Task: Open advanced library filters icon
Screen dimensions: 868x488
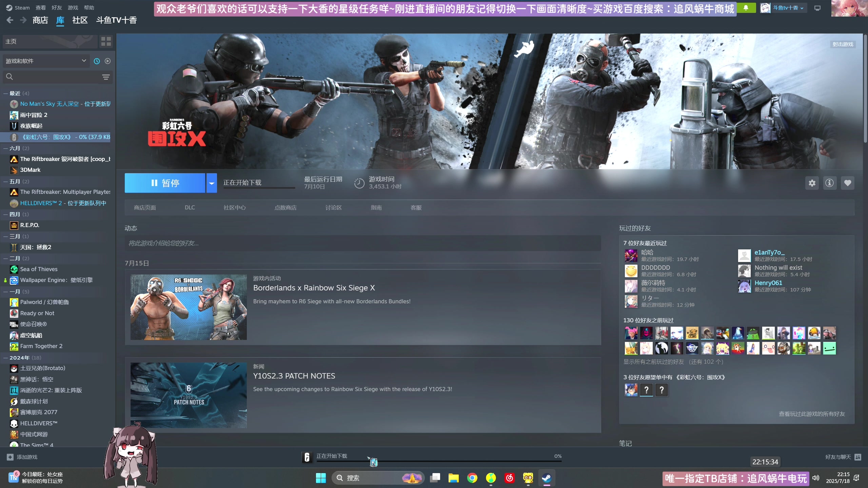Action: (106, 77)
